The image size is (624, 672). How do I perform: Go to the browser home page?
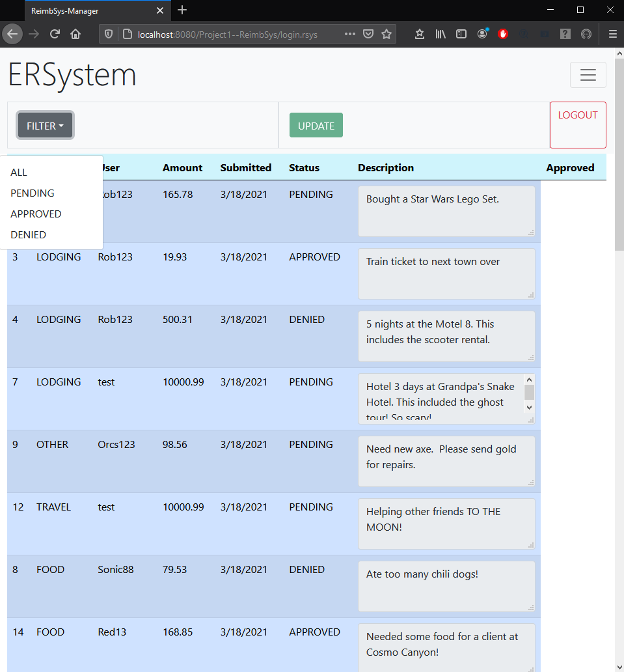pos(75,34)
